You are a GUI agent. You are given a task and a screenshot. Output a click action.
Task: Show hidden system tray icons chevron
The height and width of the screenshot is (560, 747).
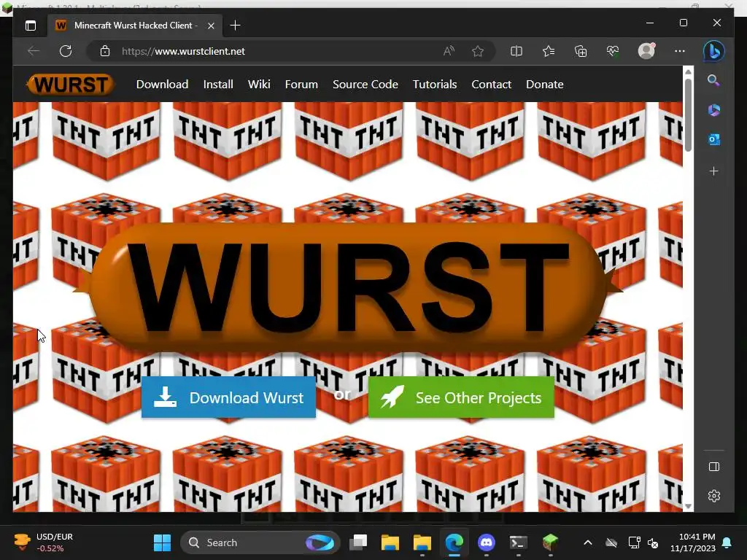point(588,542)
